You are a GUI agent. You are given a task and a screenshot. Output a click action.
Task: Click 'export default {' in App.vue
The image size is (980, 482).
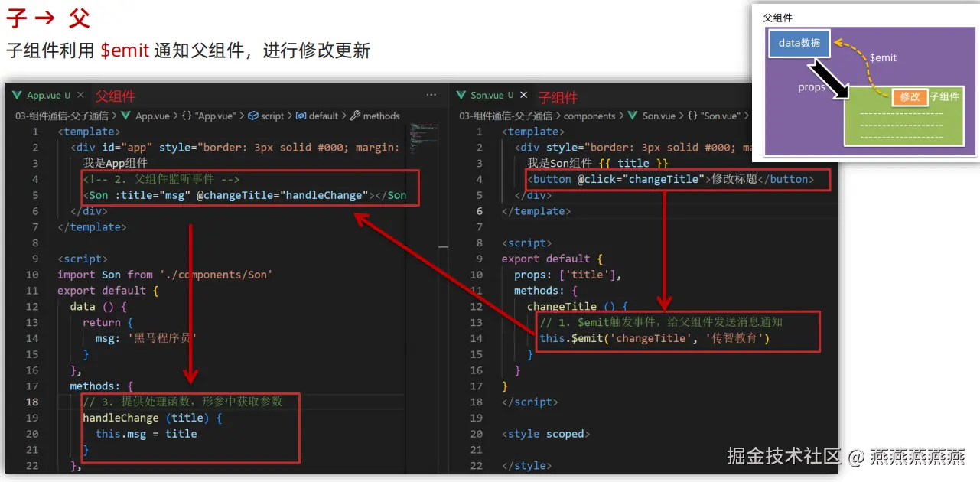pos(108,291)
